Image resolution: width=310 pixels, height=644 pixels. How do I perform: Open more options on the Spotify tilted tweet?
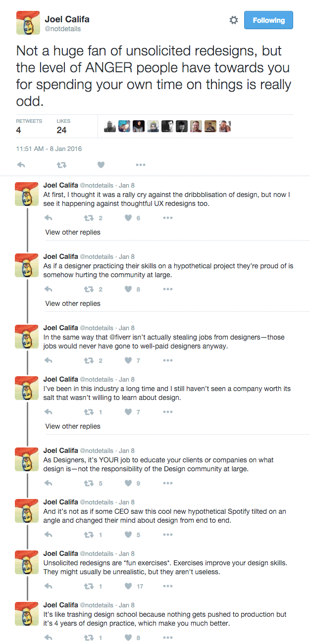click(168, 535)
